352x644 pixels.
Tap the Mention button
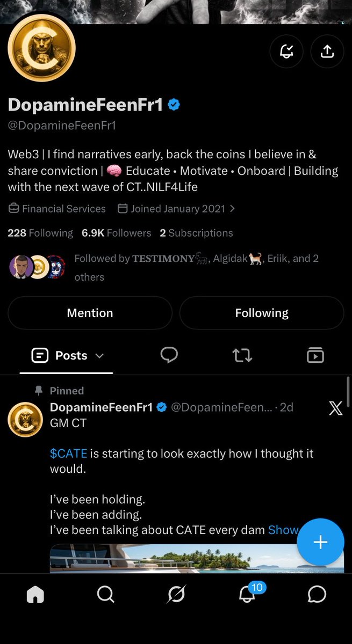coord(90,313)
